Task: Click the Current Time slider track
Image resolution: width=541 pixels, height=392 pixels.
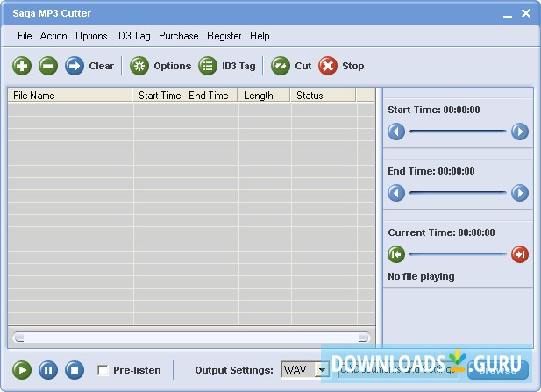Action: [x=458, y=254]
